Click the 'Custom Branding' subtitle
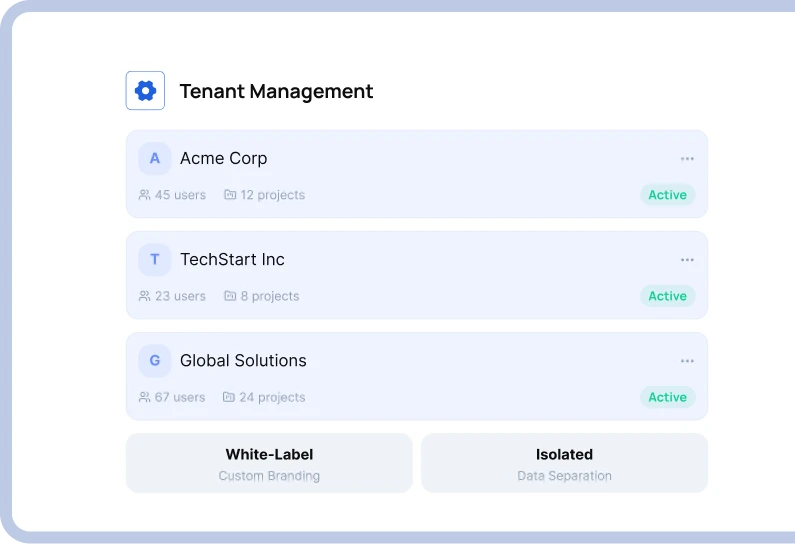Image resolution: width=795 pixels, height=544 pixels. (x=269, y=476)
